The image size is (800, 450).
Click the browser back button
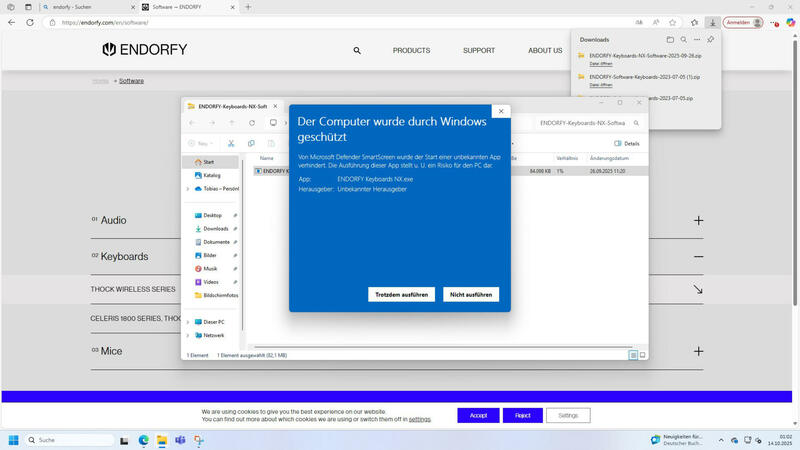pos(11,22)
